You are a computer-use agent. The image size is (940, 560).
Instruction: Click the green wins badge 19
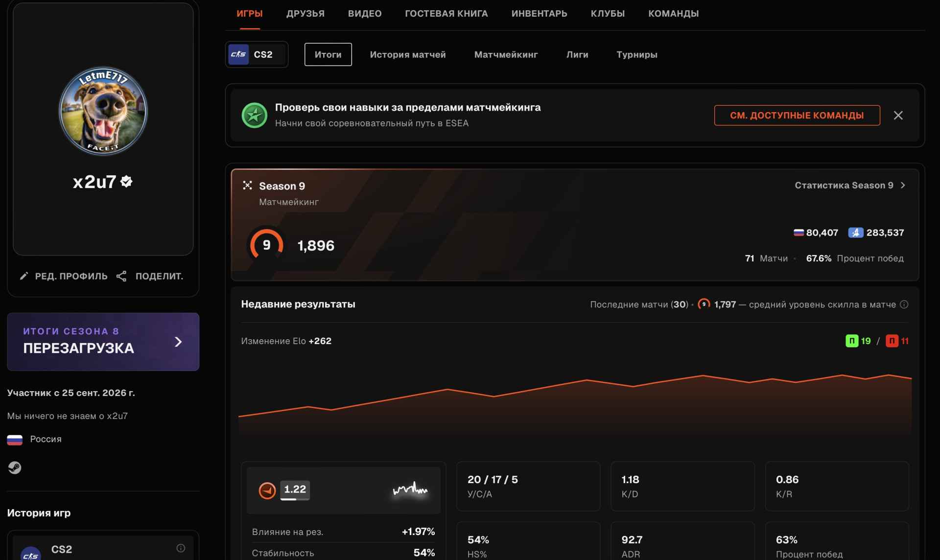[858, 341]
